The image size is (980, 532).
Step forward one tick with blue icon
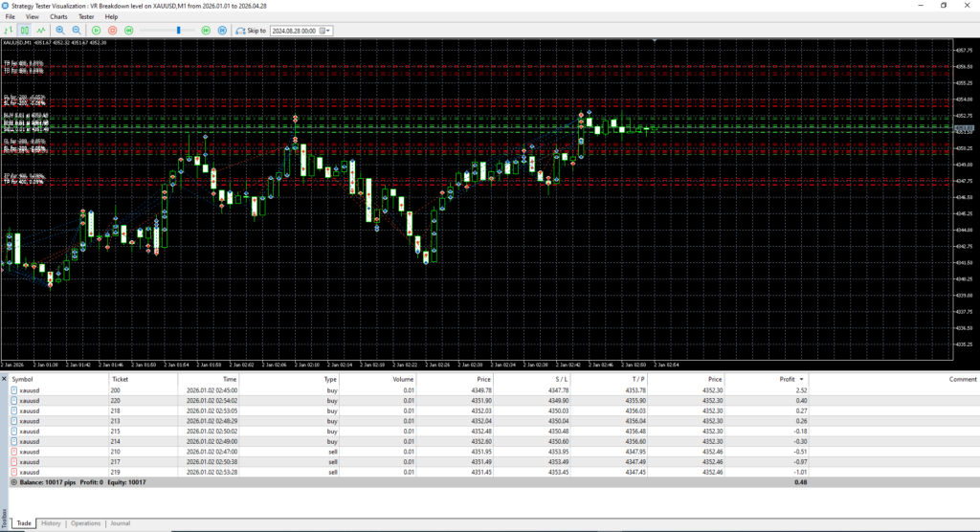coord(222,30)
